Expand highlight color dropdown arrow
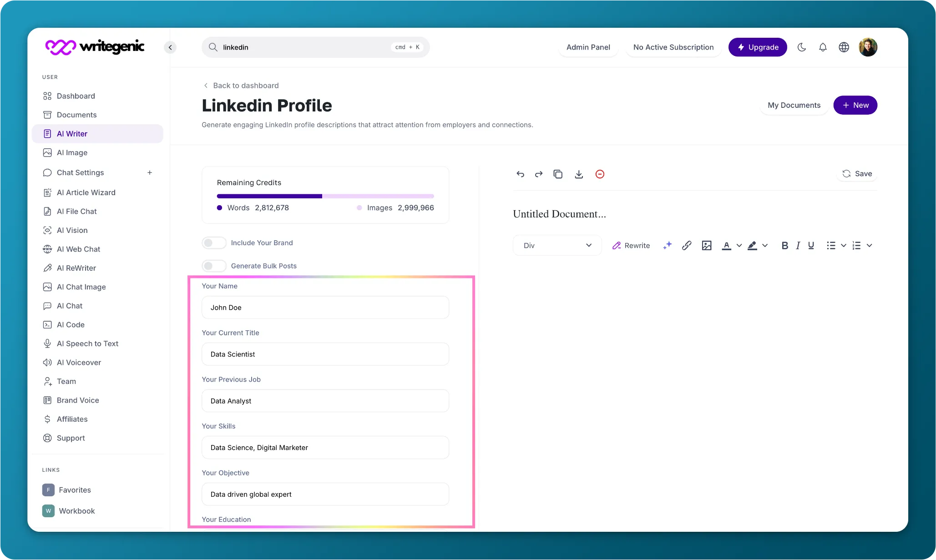Viewport: 936px width, 560px height. click(765, 246)
